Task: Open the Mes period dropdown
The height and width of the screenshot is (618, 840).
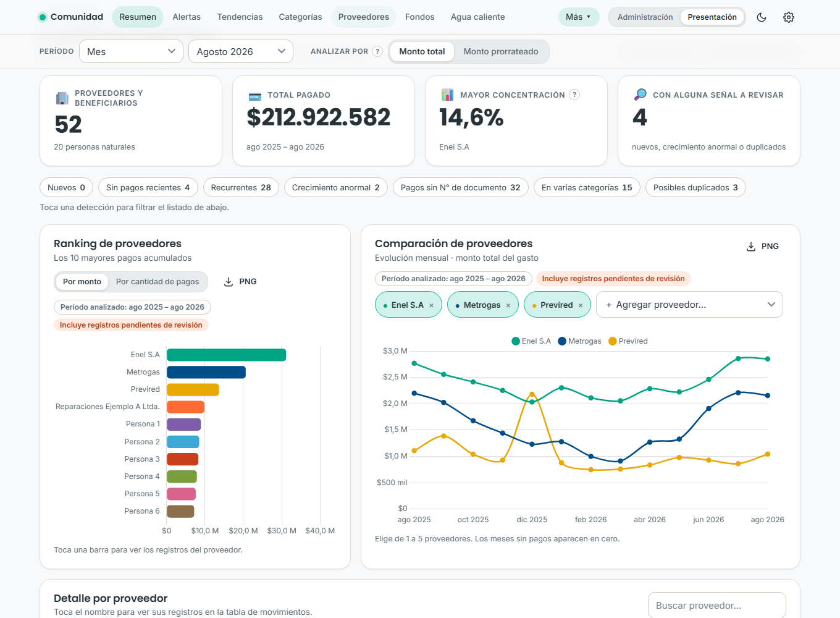Action: (131, 51)
